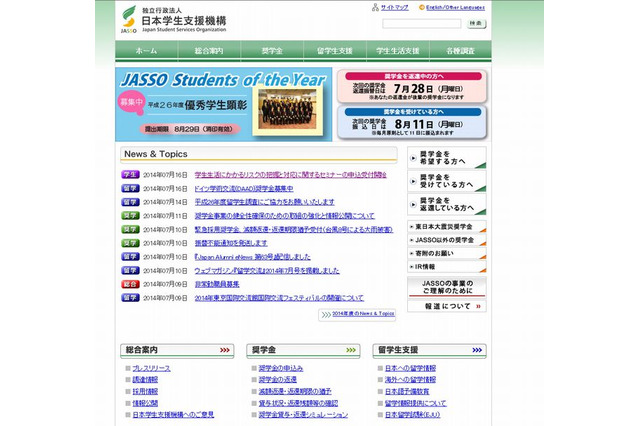Open the 奨学金事業の健全性確保 news link

[284, 215]
